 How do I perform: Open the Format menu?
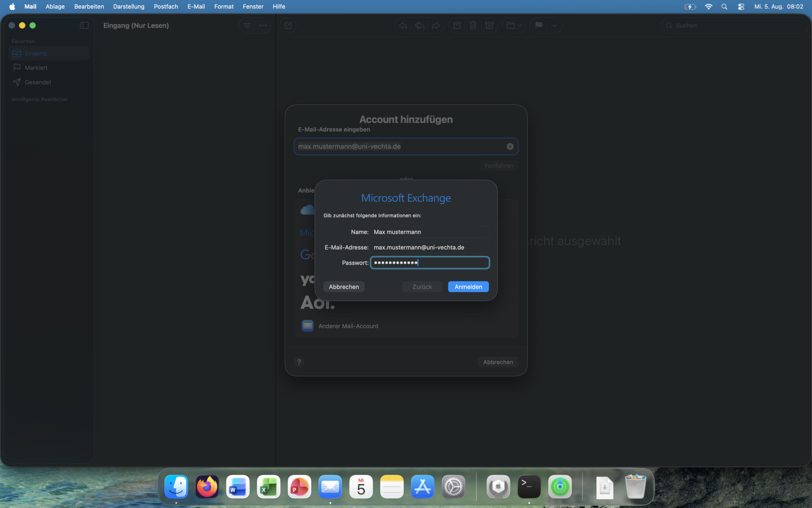click(224, 7)
